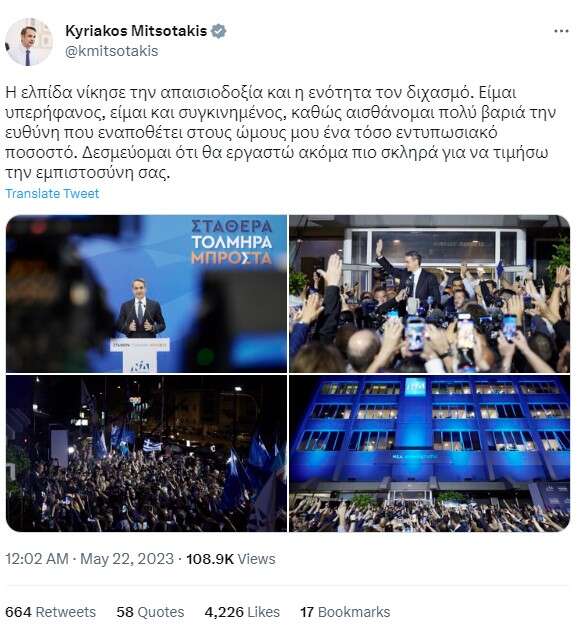Click Translate Tweet link
The height and width of the screenshot is (635, 586).
(x=52, y=194)
